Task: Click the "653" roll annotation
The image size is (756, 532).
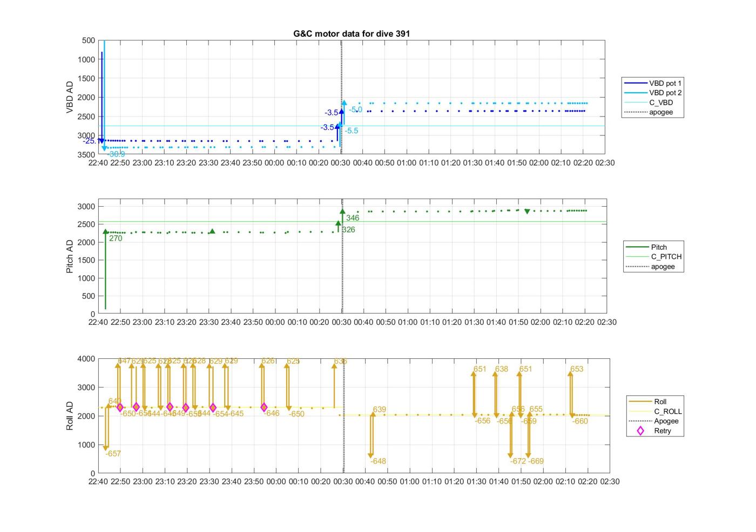Action: [x=577, y=369]
